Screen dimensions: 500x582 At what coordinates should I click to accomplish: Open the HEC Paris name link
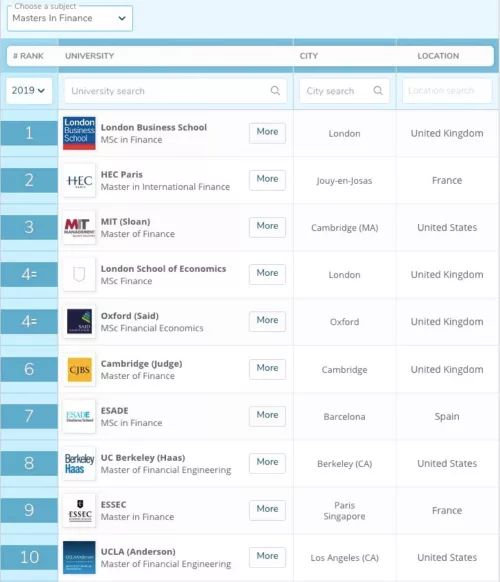(122, 174)
